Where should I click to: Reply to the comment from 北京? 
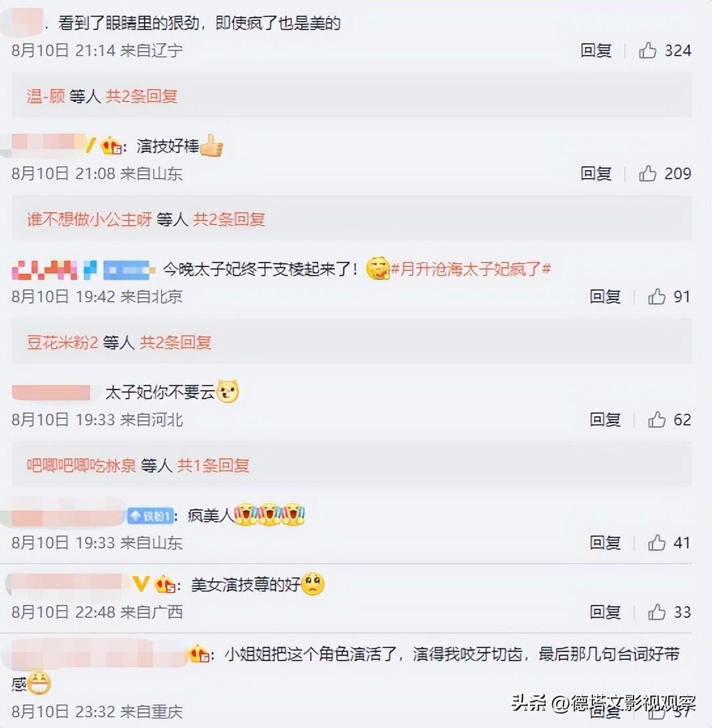(605, 296)
